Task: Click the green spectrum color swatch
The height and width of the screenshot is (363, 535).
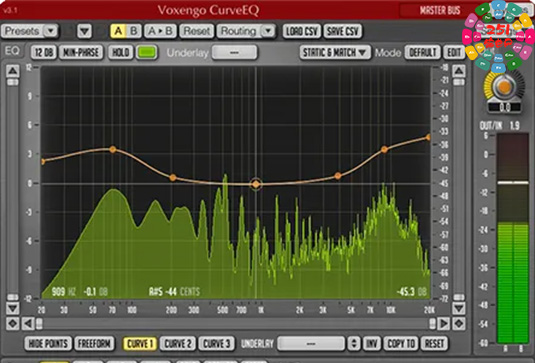Action: click(x=147, y=53)
